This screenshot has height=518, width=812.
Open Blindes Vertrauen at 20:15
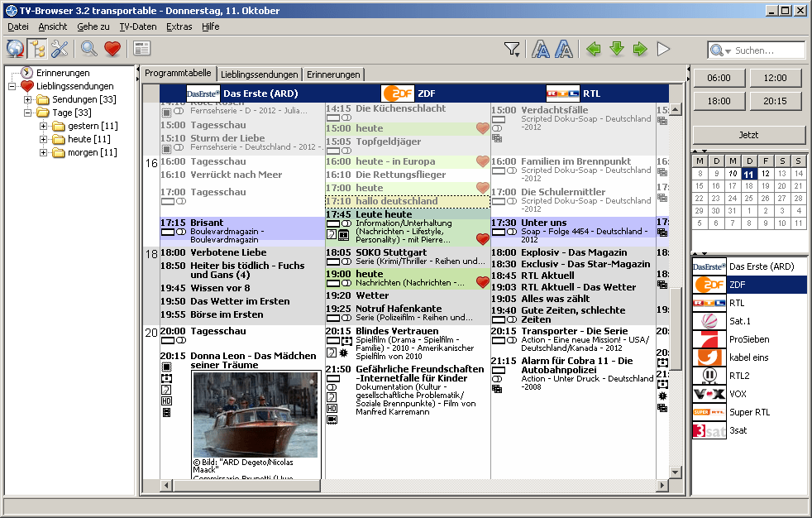pos(408,345)
